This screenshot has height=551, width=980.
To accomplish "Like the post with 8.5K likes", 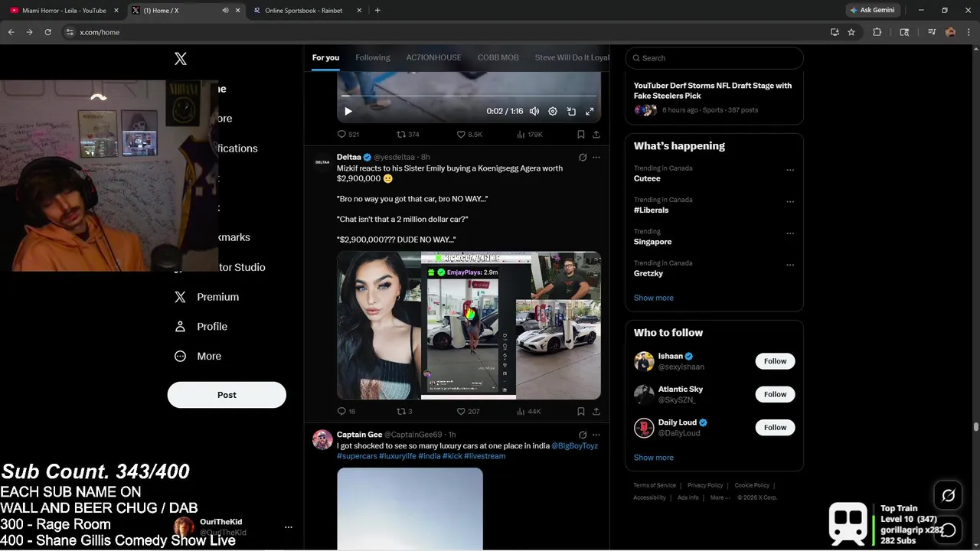I will 469,134.
